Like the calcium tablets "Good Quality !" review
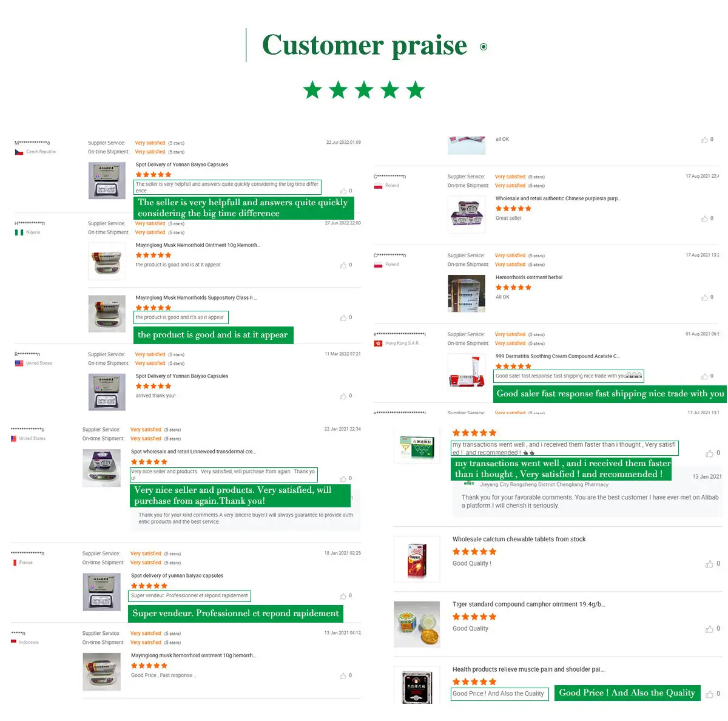The height and width of the screenshot is (721, 728). click(x=709, y=564)
